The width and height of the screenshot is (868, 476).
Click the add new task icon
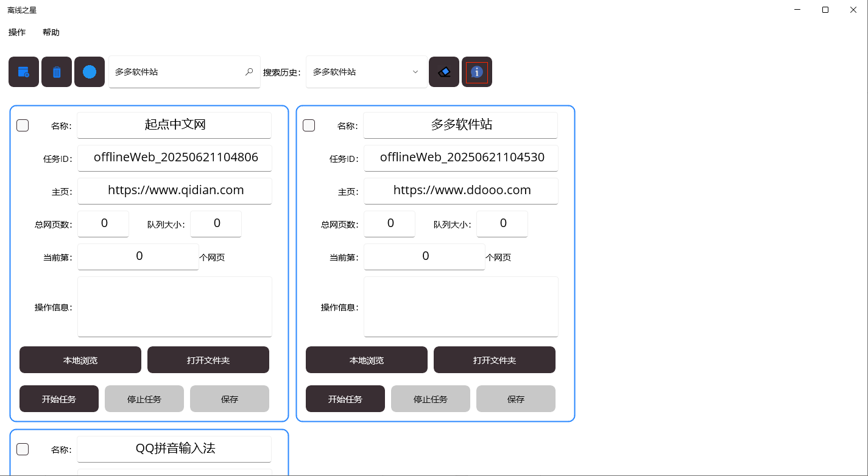(x=24, y=72)
